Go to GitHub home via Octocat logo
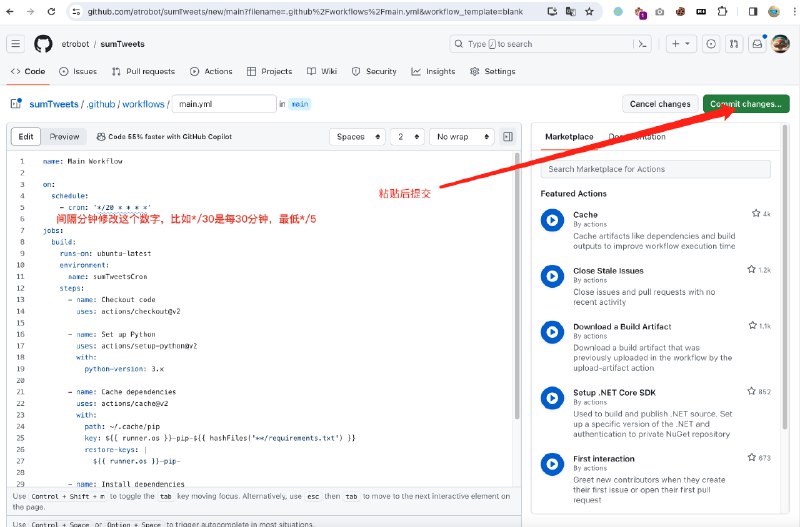Screen dimensions: 800x527 (x=43, y=44)
